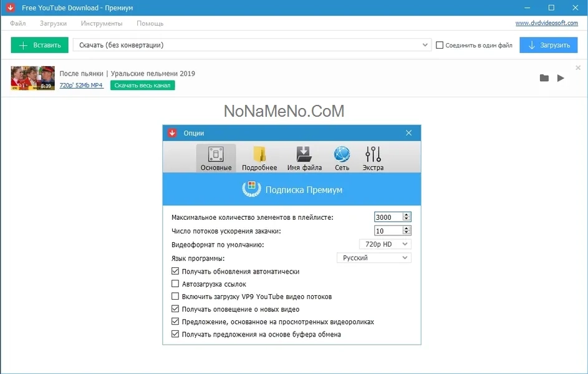Image resolution: width=588 pixels, height=374 pixels.
Task: Open the Экстра sliders icon tab
Action: 373,158
